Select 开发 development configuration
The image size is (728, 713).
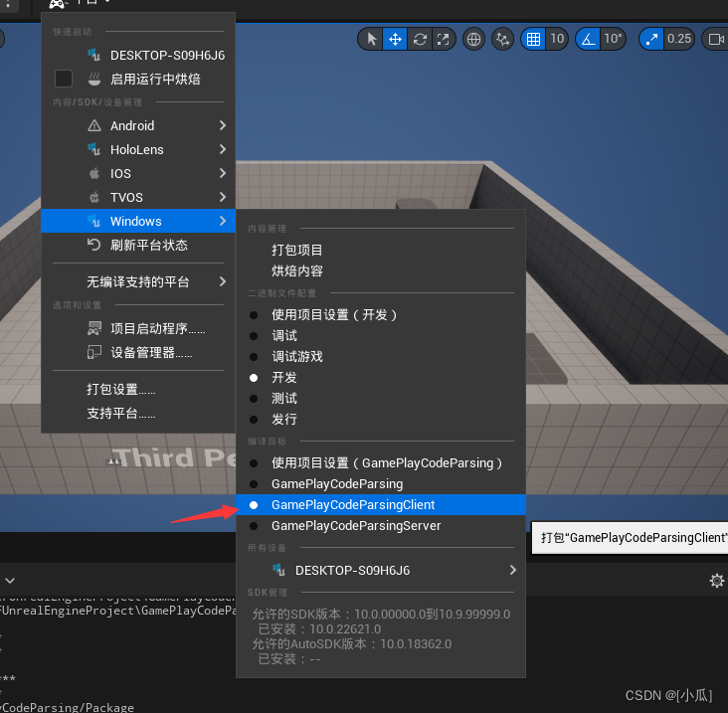pyautogui.click(x=381, y=378)
